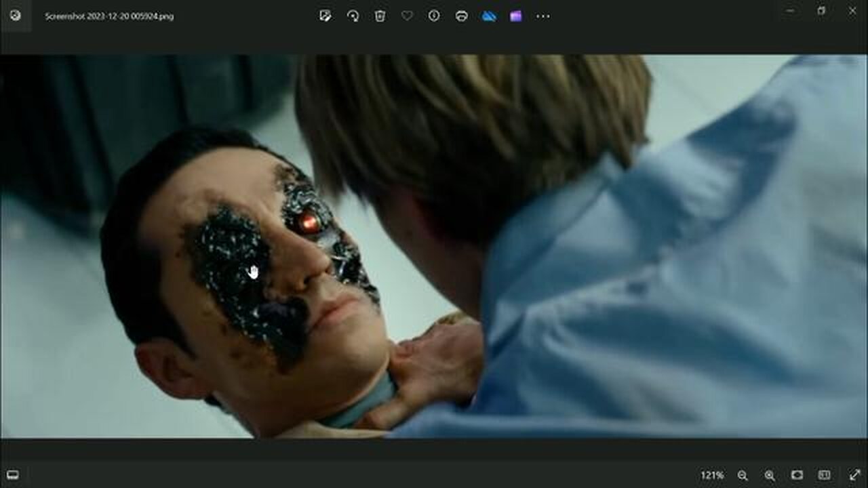Rotate the image

click(x=353, y=16)
